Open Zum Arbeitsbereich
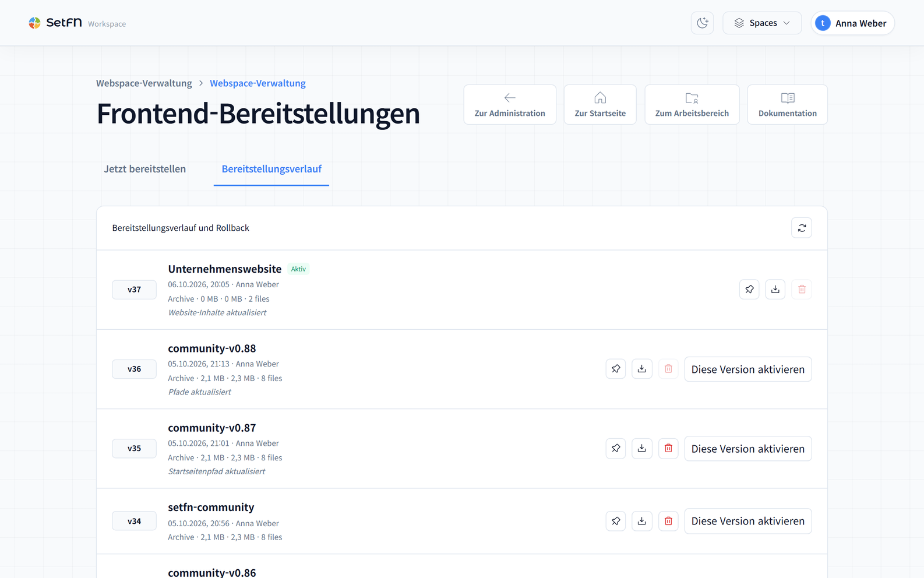Screen dimensions: 924x578 click(692, 105)
